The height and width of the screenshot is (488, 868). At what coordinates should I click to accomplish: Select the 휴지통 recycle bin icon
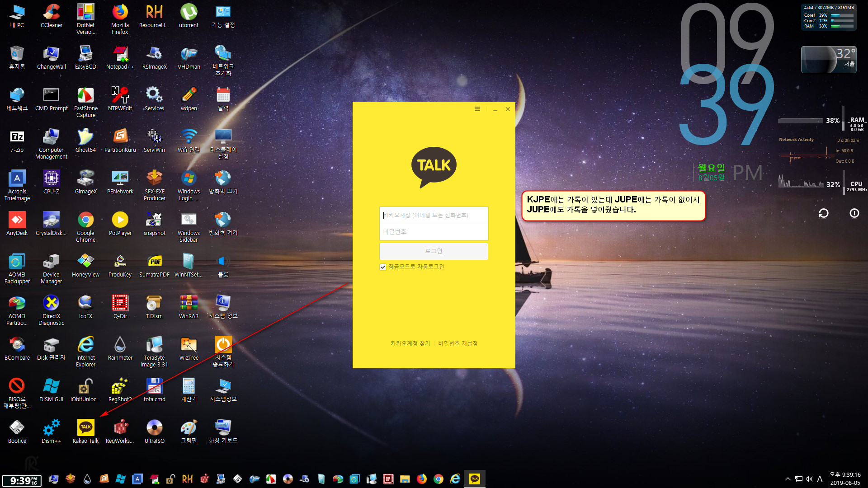tap(17, 57)
